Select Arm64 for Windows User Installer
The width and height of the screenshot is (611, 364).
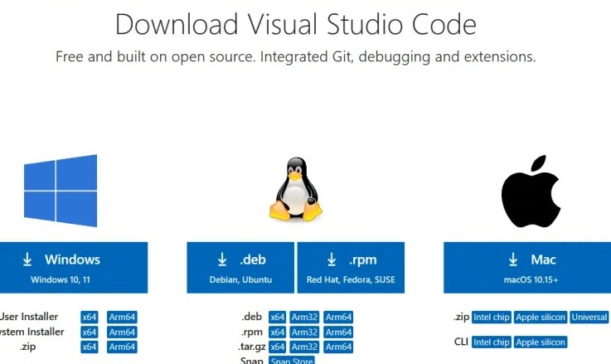[122, 318]
